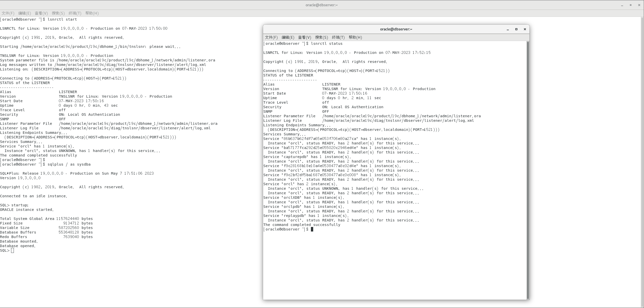Click Listener Log File path in front terminal

[x=398, y=121]
